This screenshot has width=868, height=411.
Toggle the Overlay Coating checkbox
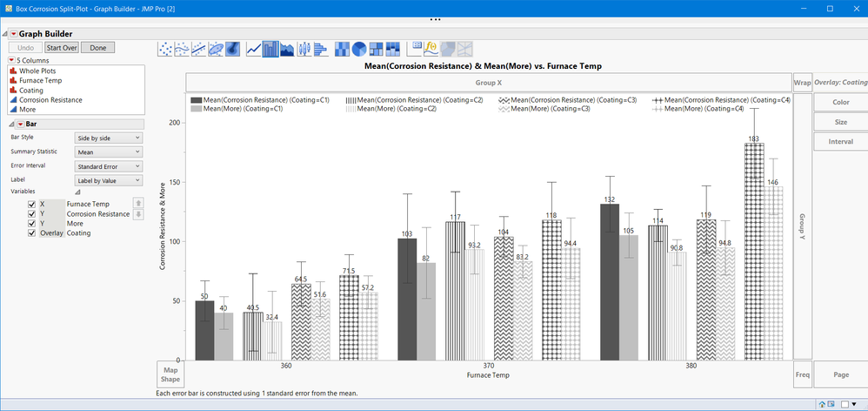point(32,233)
